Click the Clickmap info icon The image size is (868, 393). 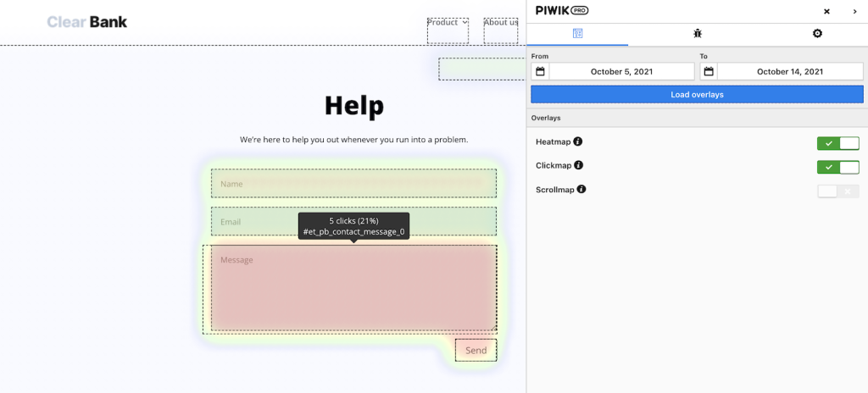[x=578, y=165]
